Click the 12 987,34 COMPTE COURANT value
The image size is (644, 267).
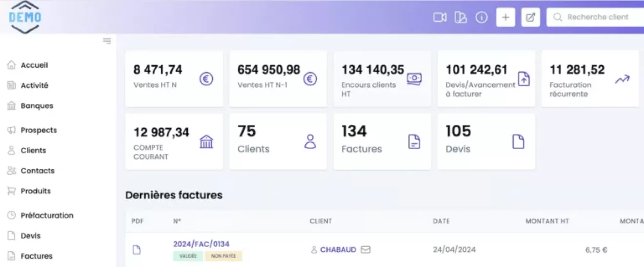[x=161, y=133]
